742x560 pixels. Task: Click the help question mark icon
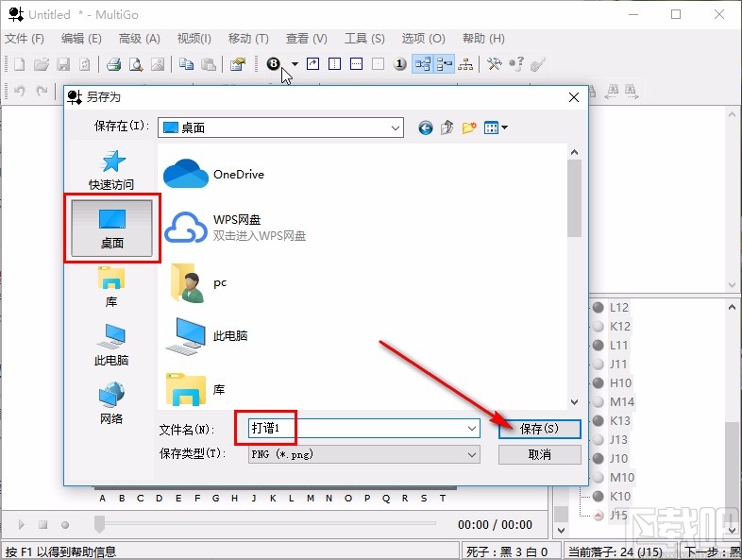(x=516, y=64)
